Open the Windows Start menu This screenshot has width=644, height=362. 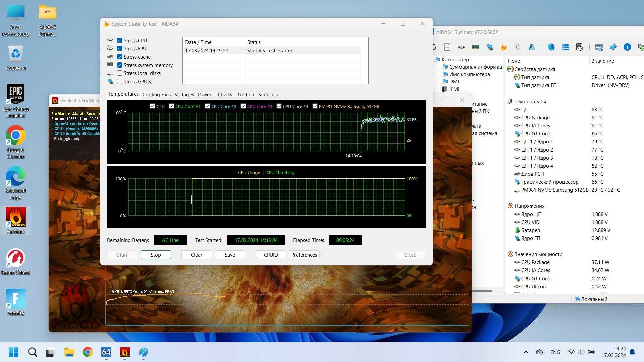coord(13,352)
